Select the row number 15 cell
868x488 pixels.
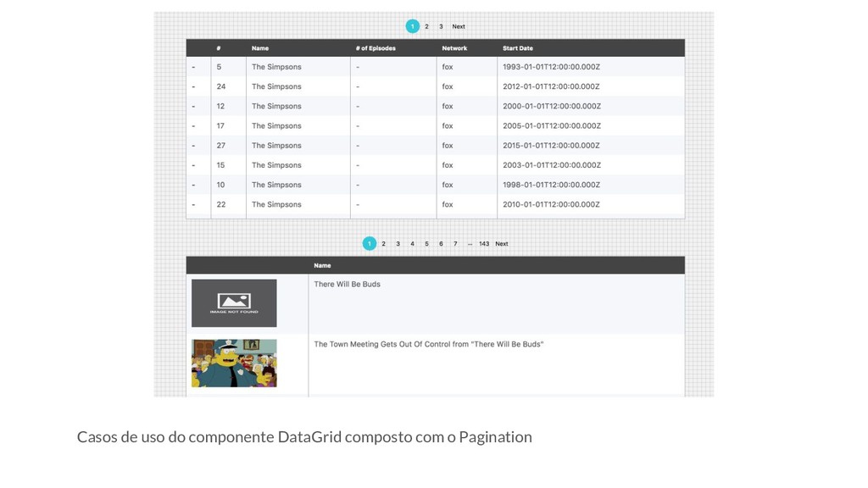click(x=220, y=165)
